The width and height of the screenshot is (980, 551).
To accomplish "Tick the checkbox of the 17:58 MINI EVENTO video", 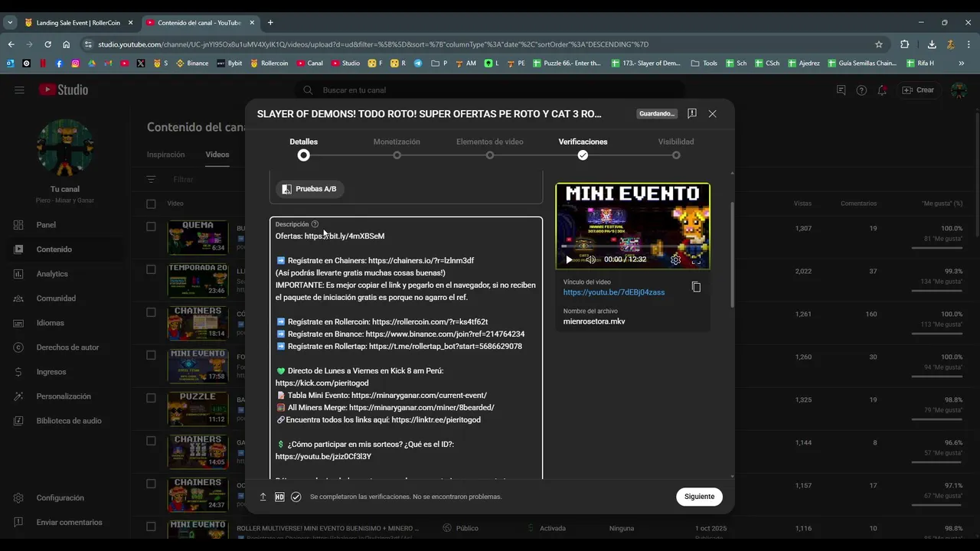I will click(x=151, y=355).
